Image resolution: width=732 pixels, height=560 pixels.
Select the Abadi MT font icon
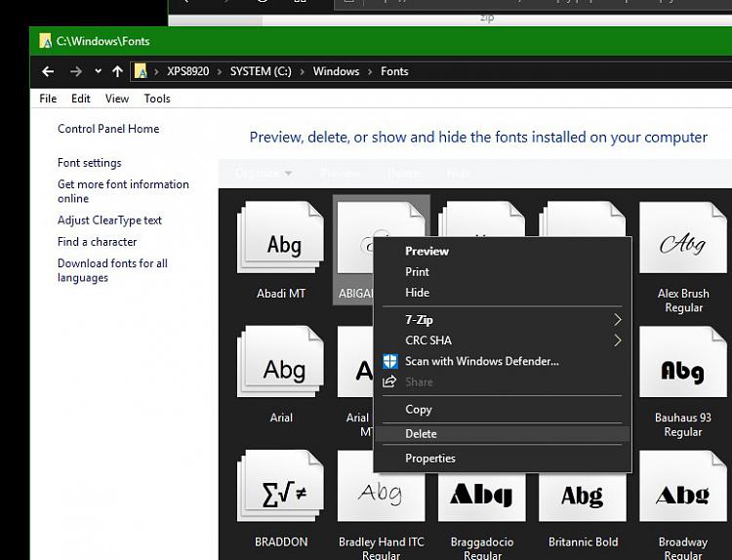[280, 237]
